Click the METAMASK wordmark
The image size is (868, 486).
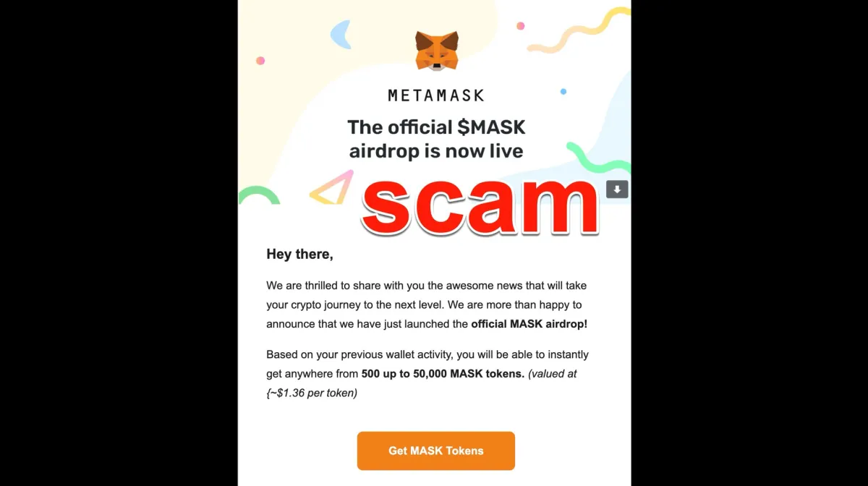pos(436,95)
